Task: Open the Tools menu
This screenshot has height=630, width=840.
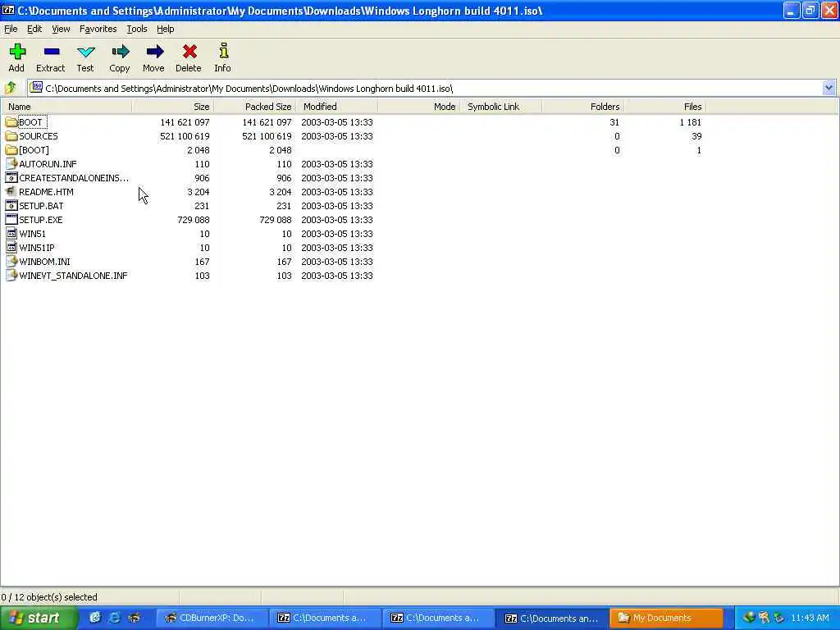Action: [x=137, y=29]
